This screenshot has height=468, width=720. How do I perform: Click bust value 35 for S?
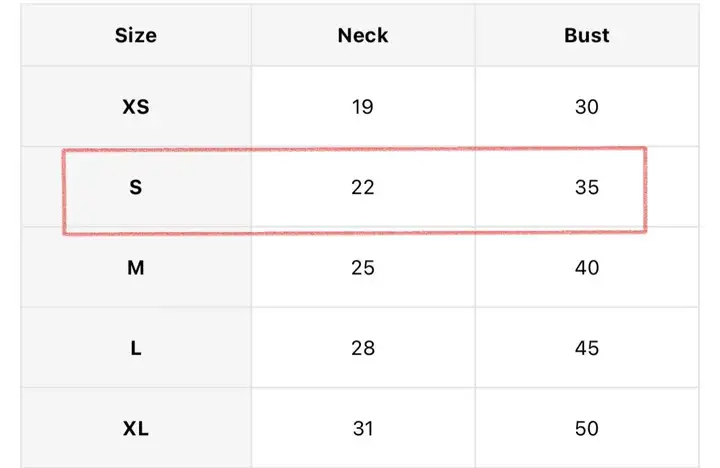point(586,187)
